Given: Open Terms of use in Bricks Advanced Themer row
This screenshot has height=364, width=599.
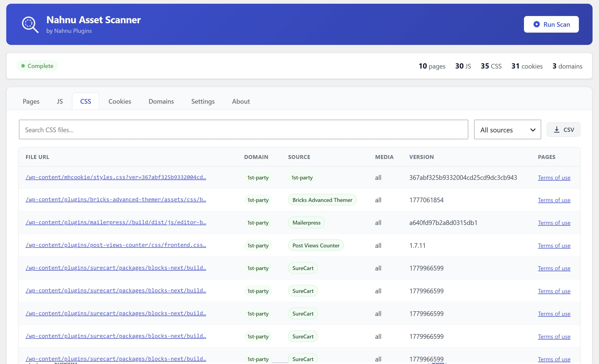Looking at the screenshot, I should coord(554,200).
